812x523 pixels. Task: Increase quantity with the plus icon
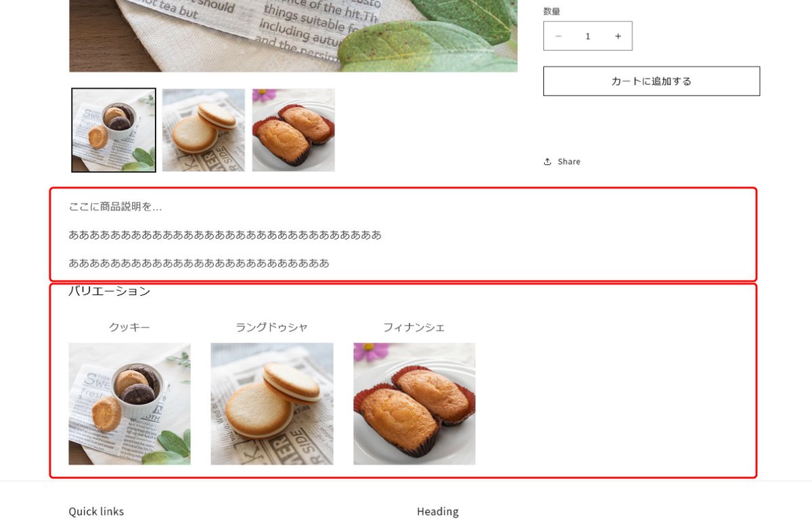[618, 37]
